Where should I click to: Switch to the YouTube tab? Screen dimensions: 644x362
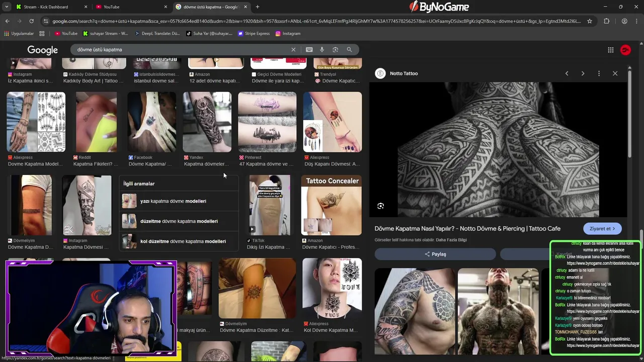112,7
